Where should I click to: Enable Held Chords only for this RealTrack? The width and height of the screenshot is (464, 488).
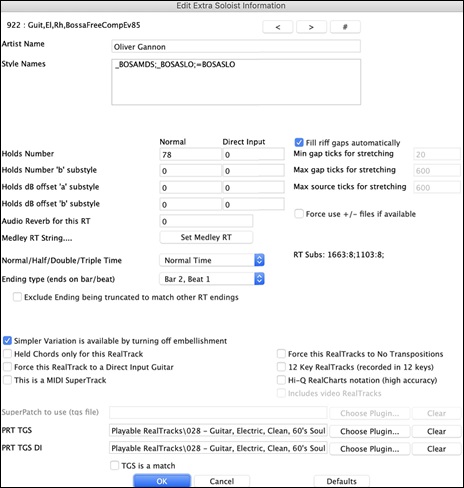pos(7,354)
